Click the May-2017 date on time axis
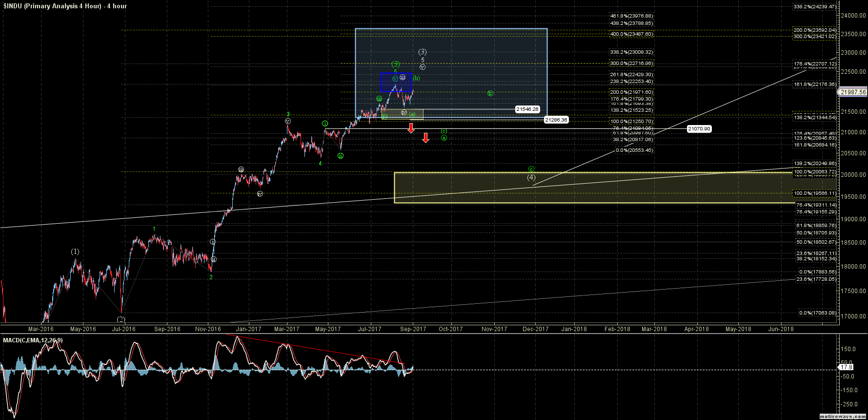This screenshot has width=868, height=420. pos(328,329)
